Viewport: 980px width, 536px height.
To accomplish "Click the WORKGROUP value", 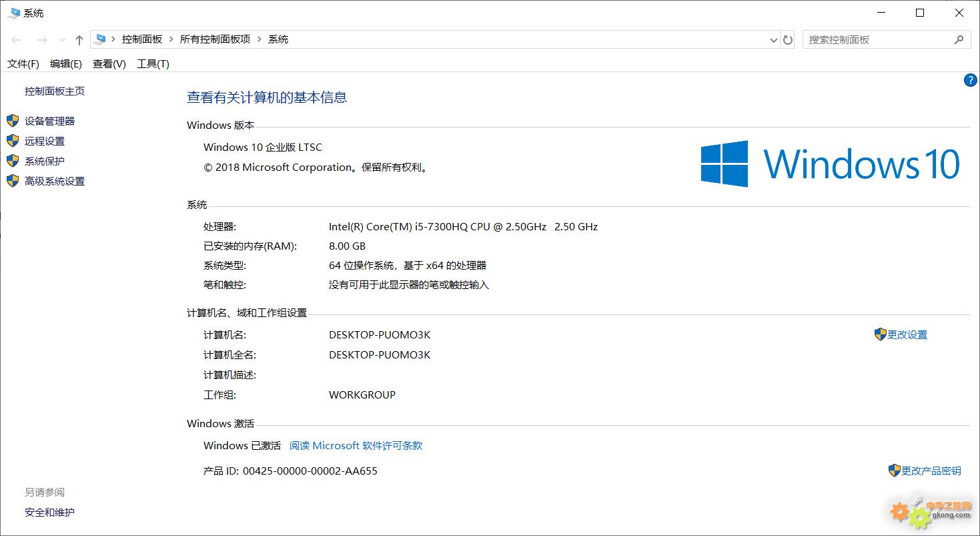I will (362, 395).
